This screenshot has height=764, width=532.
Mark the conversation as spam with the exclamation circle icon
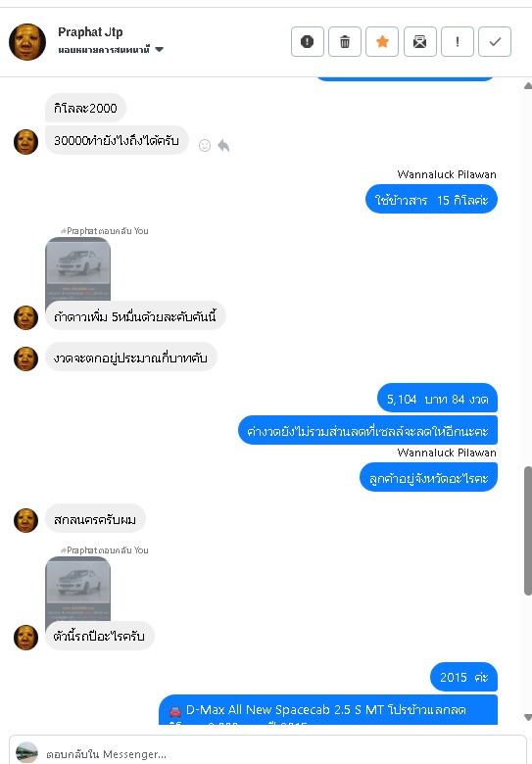click(x=308, y=42)
